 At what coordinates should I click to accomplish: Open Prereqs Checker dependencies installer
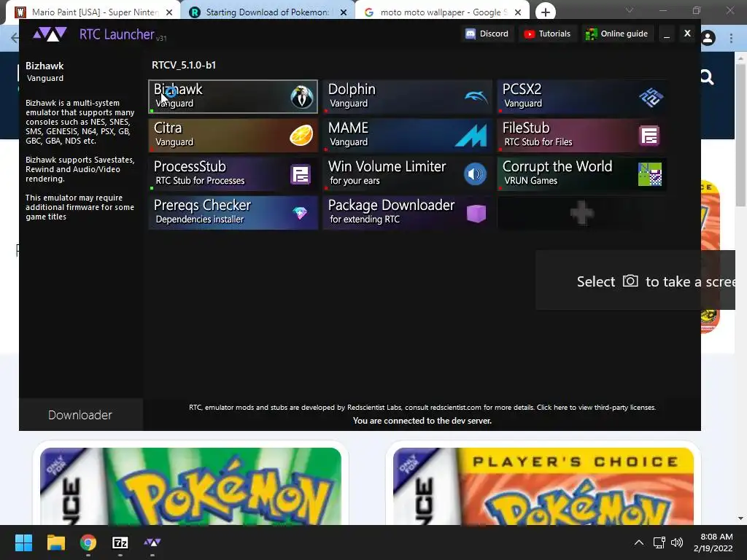pyautogui.click(x=233, y=212)
